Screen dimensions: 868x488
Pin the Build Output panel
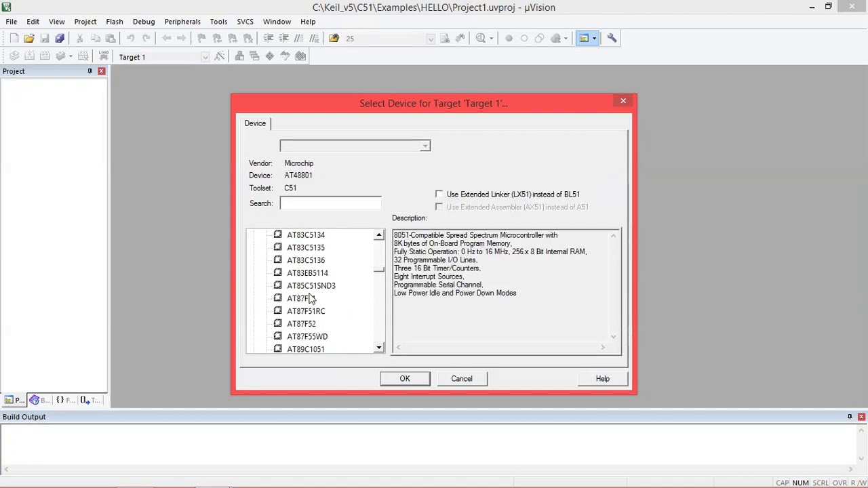[x=849, y=417]
